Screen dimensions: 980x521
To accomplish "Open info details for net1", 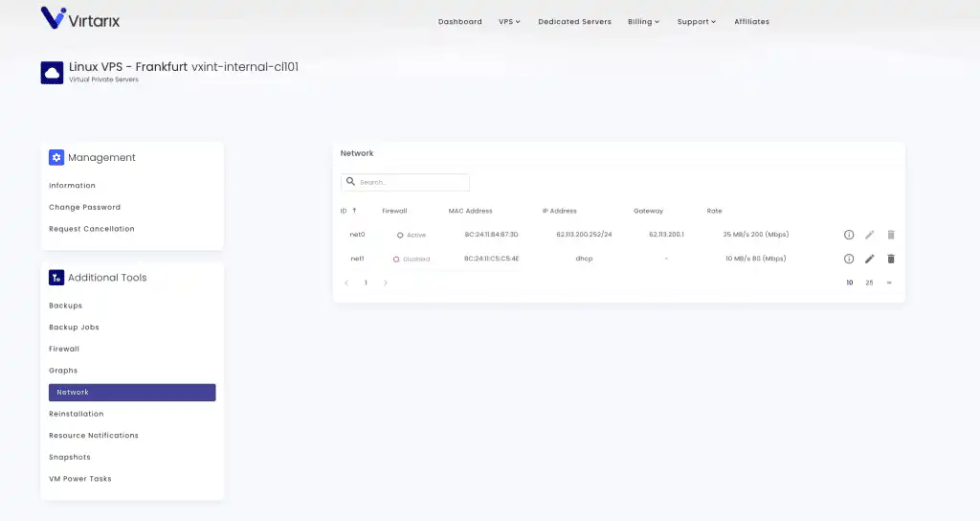I will click(x=848, y=259).
